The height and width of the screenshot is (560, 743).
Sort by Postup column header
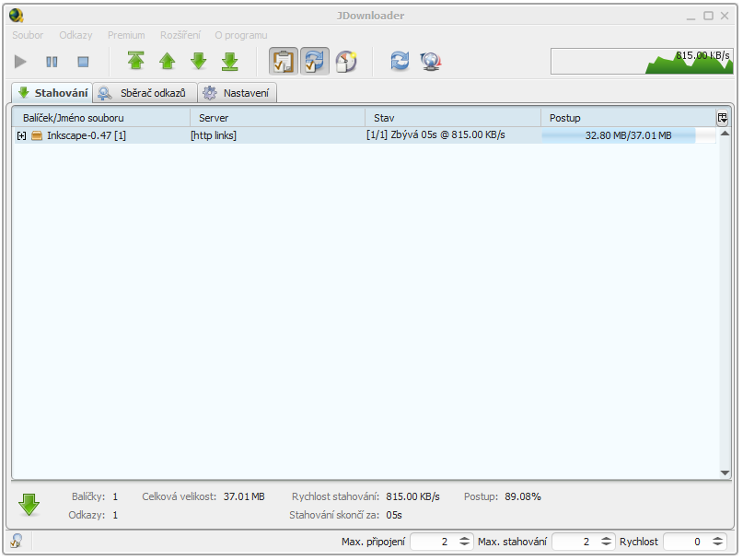tap(628, 118)
